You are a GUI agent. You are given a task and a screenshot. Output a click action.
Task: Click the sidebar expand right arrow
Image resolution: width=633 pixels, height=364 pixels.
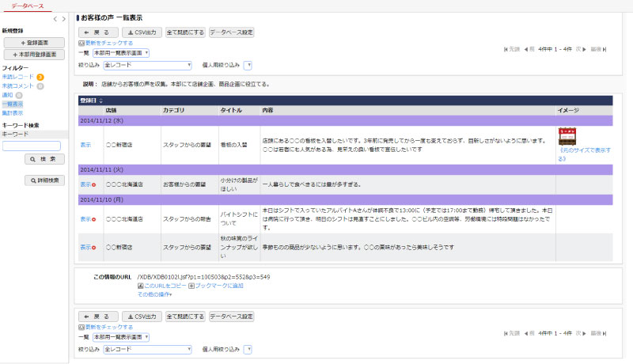[63, 18]
